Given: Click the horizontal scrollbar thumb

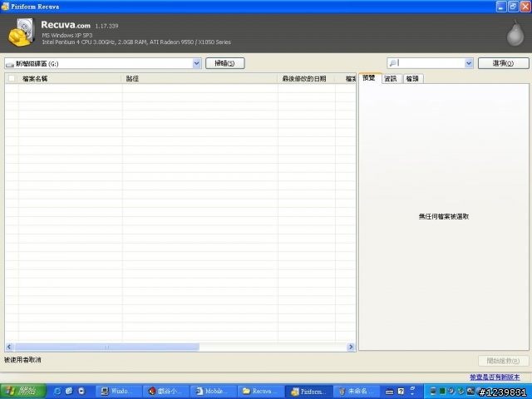Looking at the screenshot, I should click(x=106, y=347).
